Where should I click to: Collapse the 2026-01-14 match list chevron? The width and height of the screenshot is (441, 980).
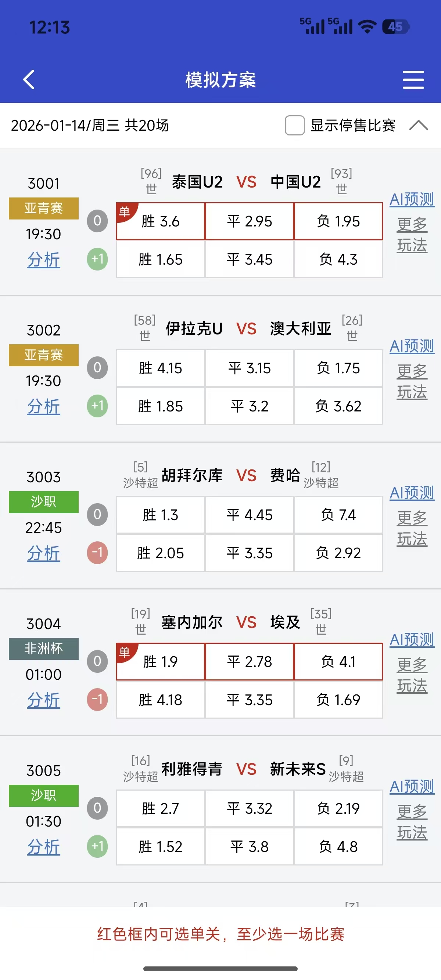point(419,125)
